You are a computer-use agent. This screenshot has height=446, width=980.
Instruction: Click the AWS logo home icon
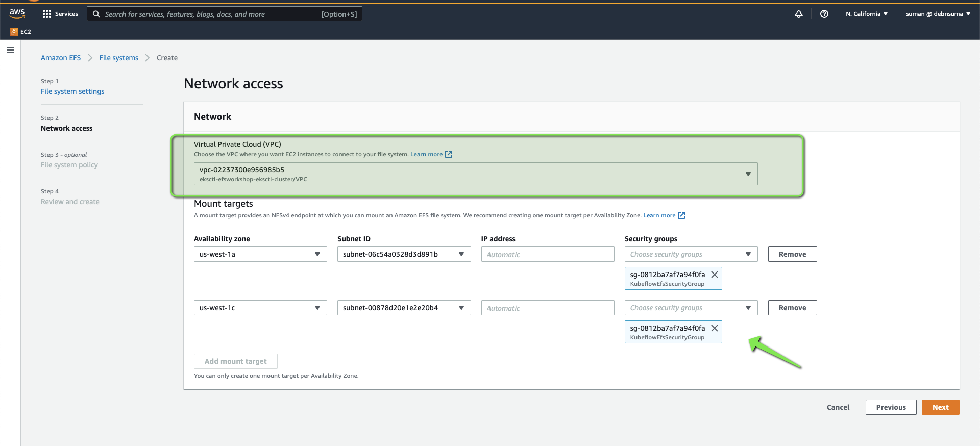(x=17, y=14)
